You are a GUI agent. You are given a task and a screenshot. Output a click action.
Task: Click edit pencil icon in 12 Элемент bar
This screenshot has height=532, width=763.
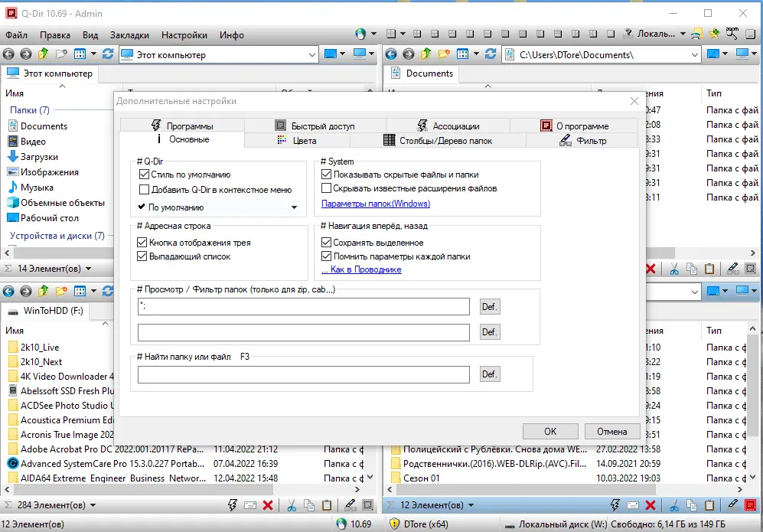pos(733,504)
